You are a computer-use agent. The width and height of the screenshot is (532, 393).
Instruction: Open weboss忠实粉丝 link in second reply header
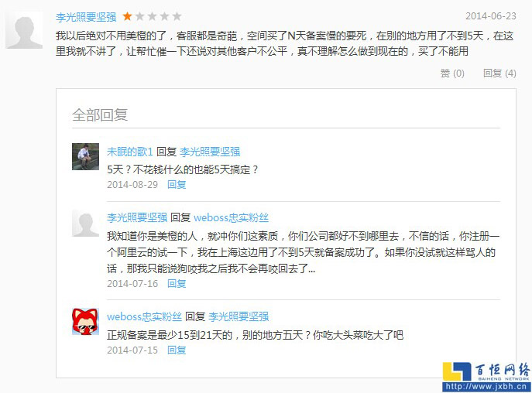[231, 217]
